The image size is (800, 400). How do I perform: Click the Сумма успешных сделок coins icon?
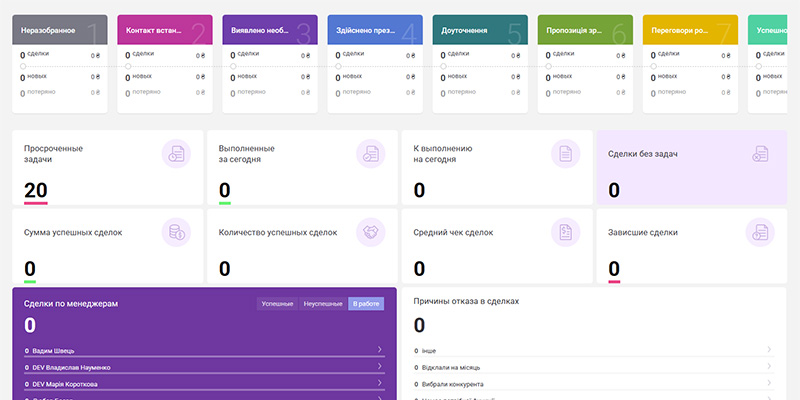tap(176, 232)
